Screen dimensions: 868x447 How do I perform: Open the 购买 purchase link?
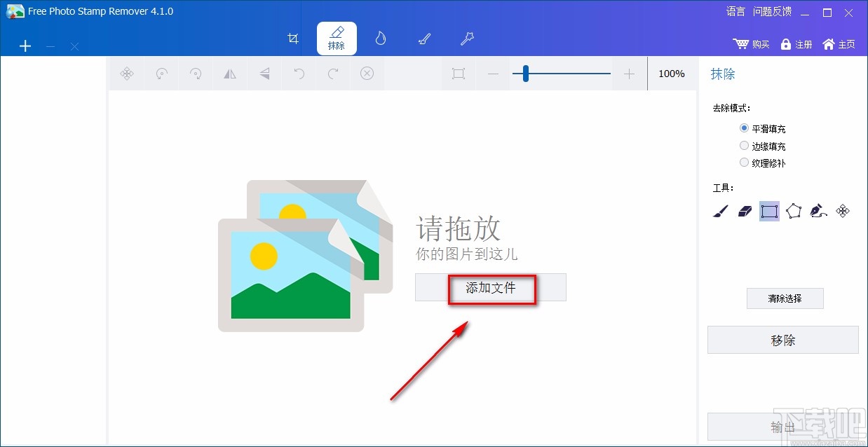pyautogui.click(x=751, y=43)
